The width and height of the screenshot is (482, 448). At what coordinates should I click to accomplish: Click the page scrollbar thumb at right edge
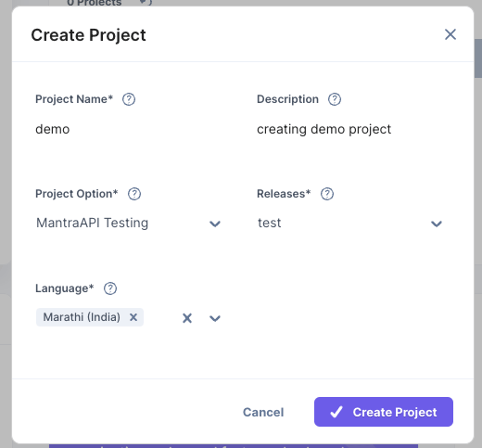coord(478,58)
